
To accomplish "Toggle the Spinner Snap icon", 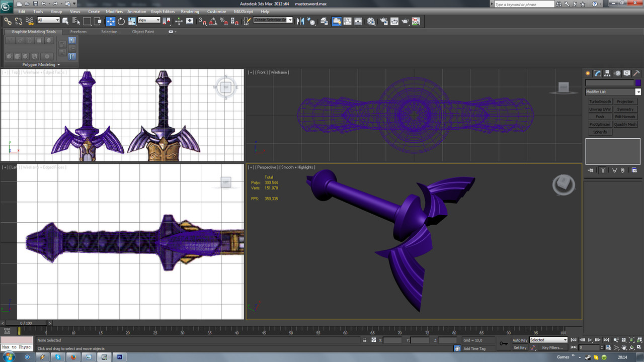I will [x=234, y=21].
